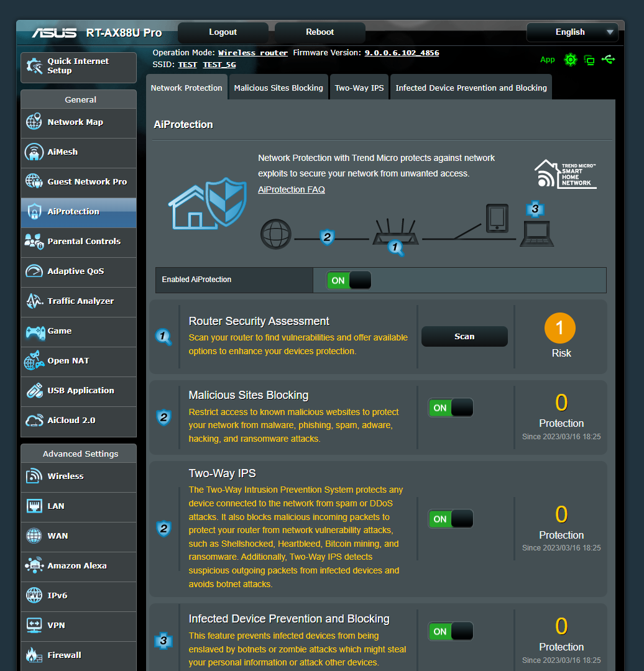Open the LAN settings icon
The width and height of the screenshot is (644, 671).
[34, 506]
